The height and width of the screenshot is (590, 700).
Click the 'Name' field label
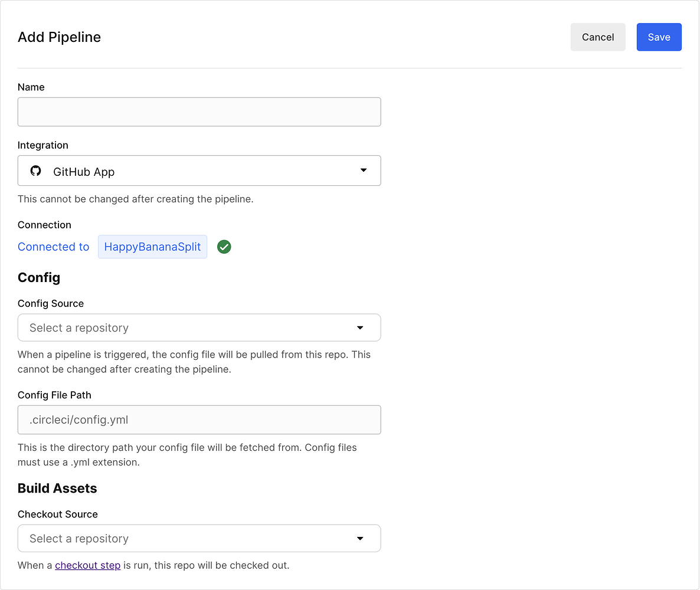tap(31, 87)
